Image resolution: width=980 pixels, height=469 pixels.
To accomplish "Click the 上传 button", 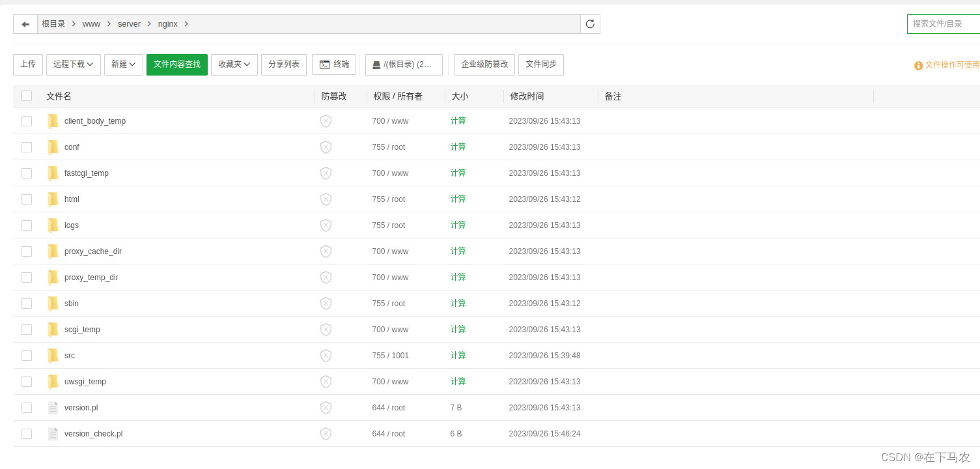I will (28, 64).
